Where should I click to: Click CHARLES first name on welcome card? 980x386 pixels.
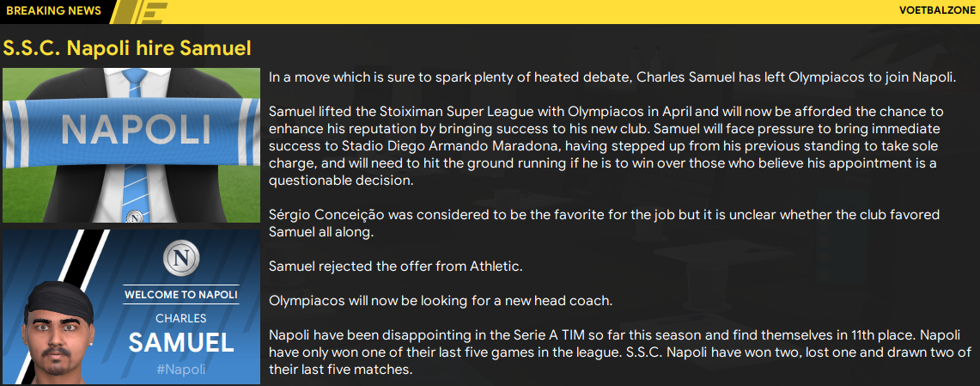[x=180, y=318]
